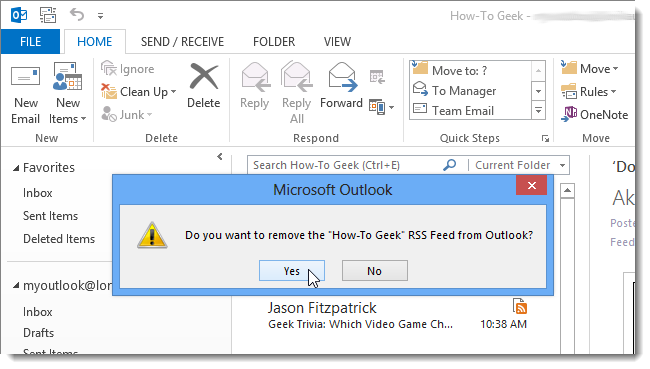Confirm removal by clicking Yes

292,271
